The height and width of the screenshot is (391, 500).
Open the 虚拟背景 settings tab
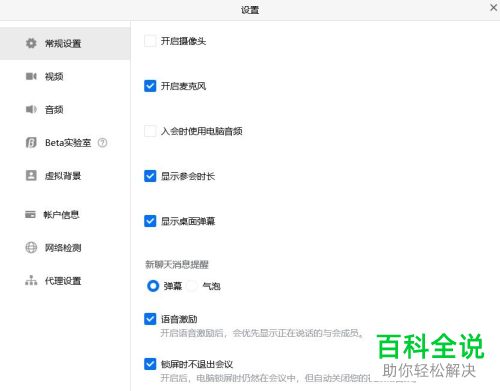65,175
